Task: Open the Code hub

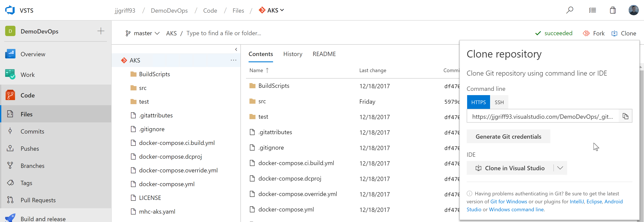Action: point(56,95)
